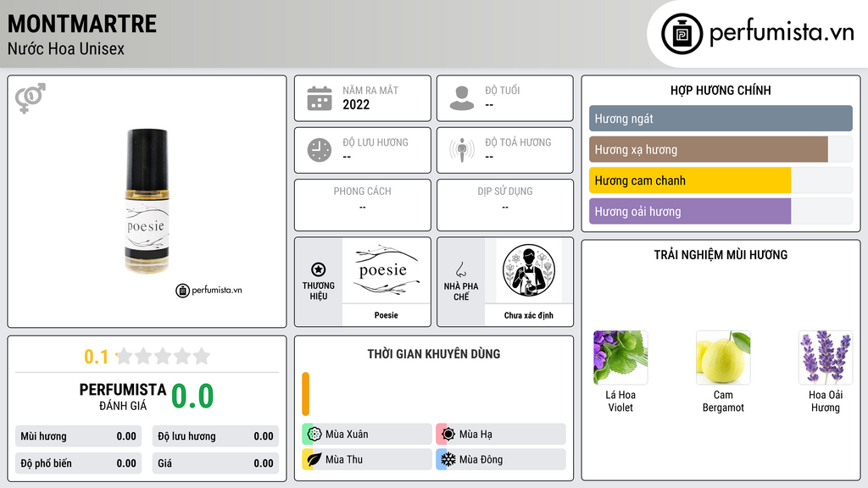868x488 pixels.
Task: Click the clock icon beside Độ lưu hương
Action: pyautogui.click(x=320, y=150)
